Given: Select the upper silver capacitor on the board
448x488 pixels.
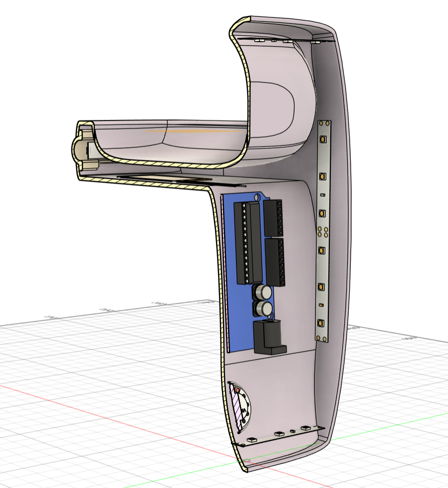Looking at the screenshot, I should [262, 292].
